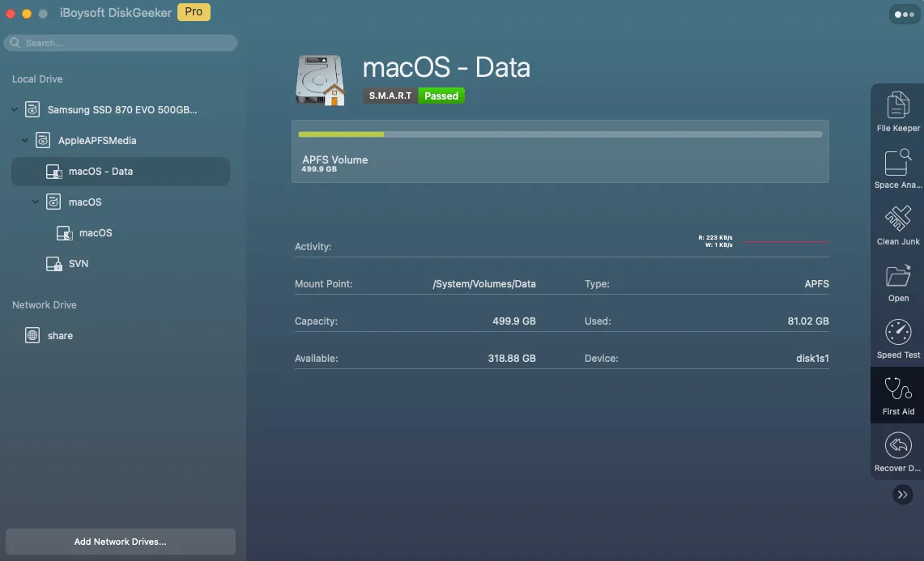Click the macOS group disk icon
The height and width of the screenshot is (561, 924).
point(53,202)
